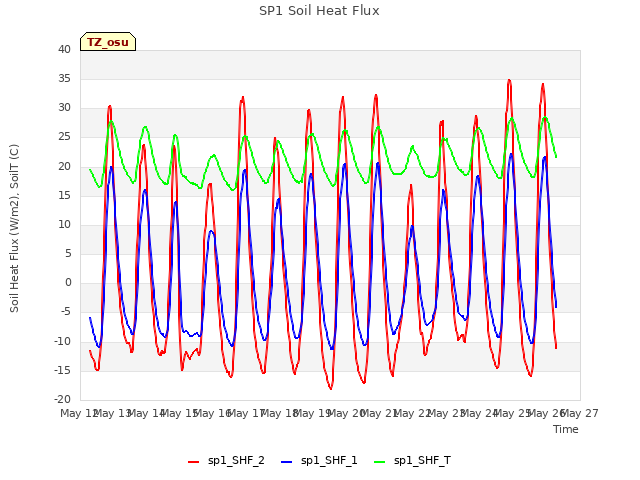
Task: Click the y-axis tick value -20
Action: point(63,400)
